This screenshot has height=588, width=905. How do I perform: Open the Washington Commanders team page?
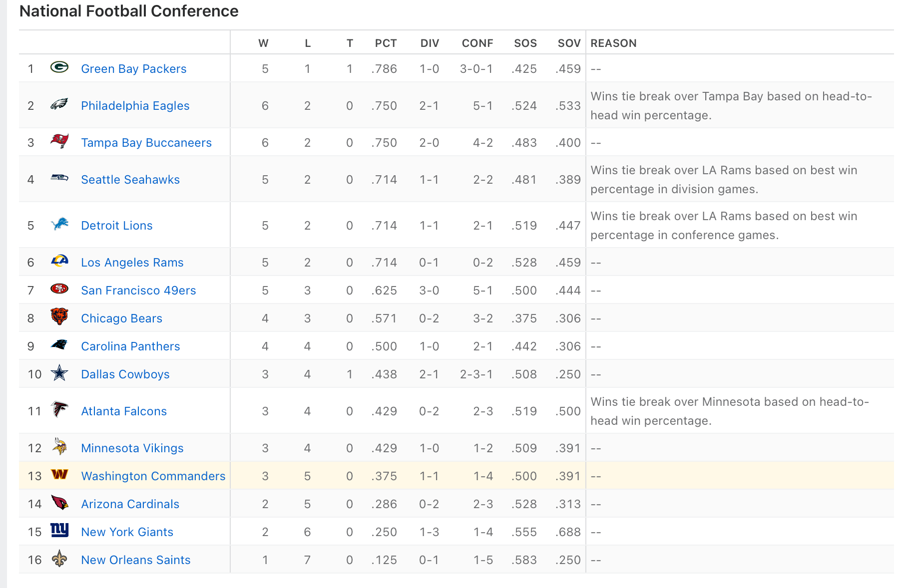pos(153,476)
